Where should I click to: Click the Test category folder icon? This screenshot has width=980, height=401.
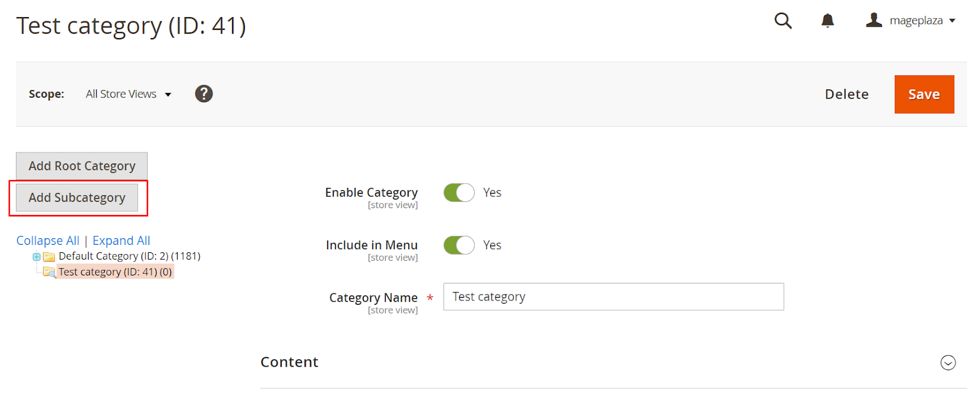pyautogui.click(x=50, y=272)
